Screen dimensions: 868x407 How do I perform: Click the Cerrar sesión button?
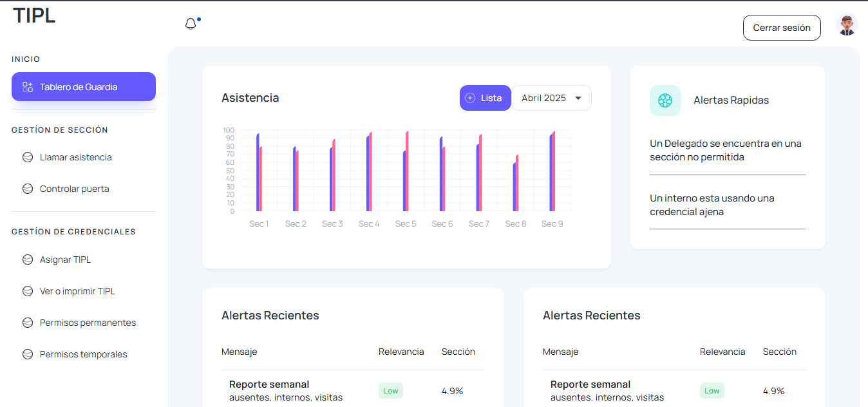coord(782,28)
